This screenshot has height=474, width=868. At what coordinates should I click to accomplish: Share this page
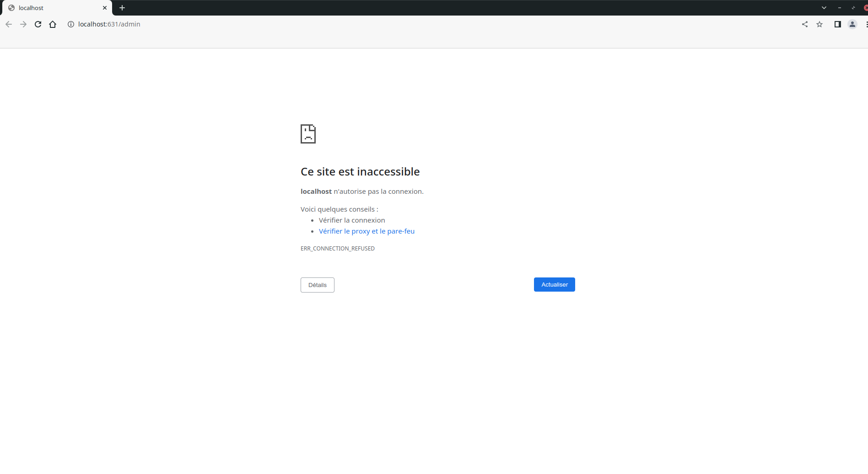805,24
